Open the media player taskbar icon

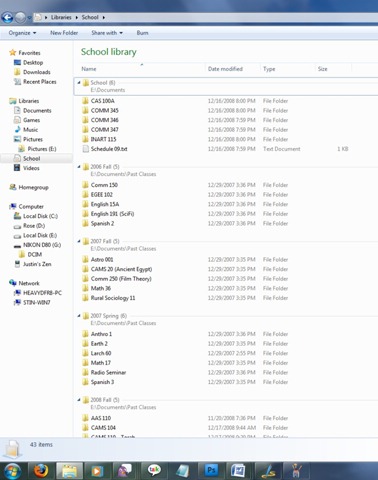97,471
